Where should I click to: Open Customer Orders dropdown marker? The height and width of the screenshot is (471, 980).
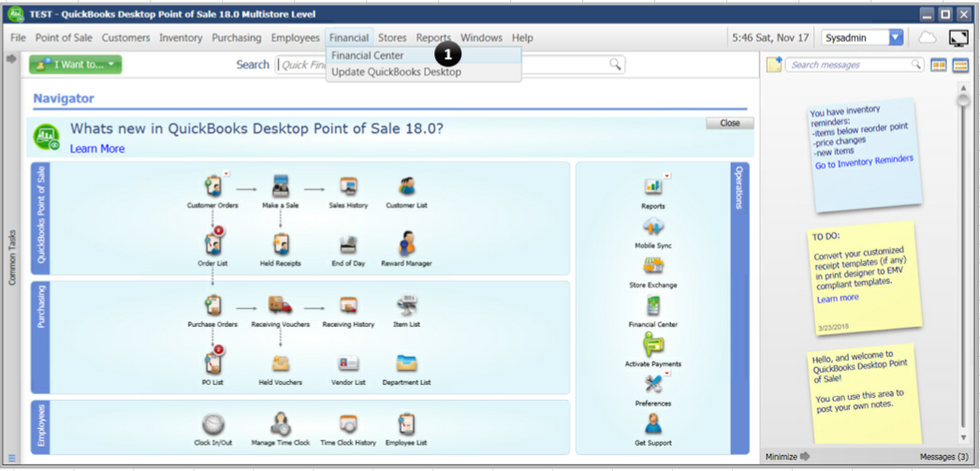click(x=227, y=173)
